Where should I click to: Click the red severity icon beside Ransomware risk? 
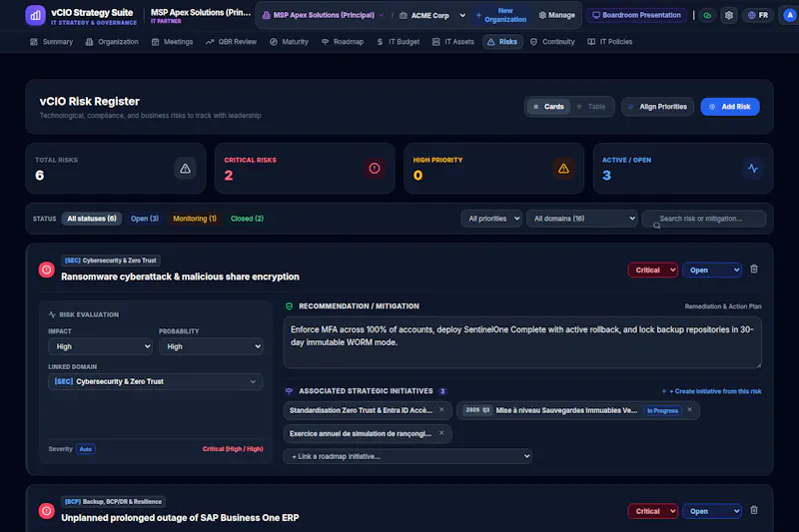46,269
